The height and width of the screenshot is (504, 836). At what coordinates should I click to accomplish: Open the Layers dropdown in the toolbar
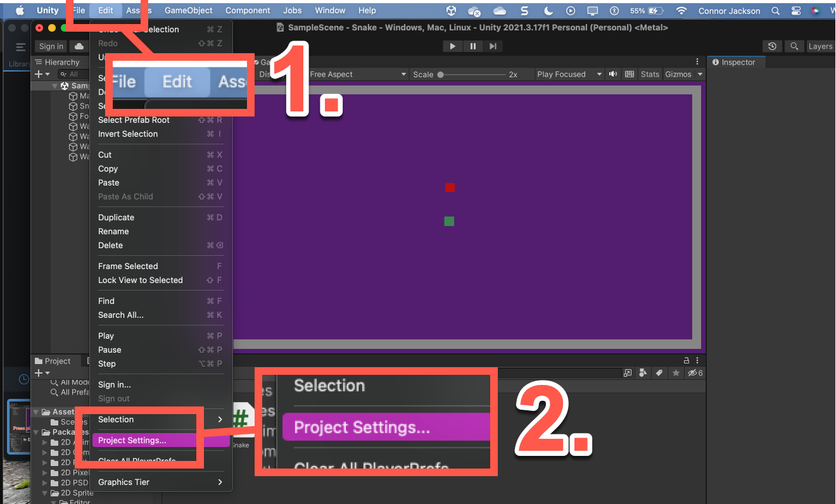click(820, 46)
